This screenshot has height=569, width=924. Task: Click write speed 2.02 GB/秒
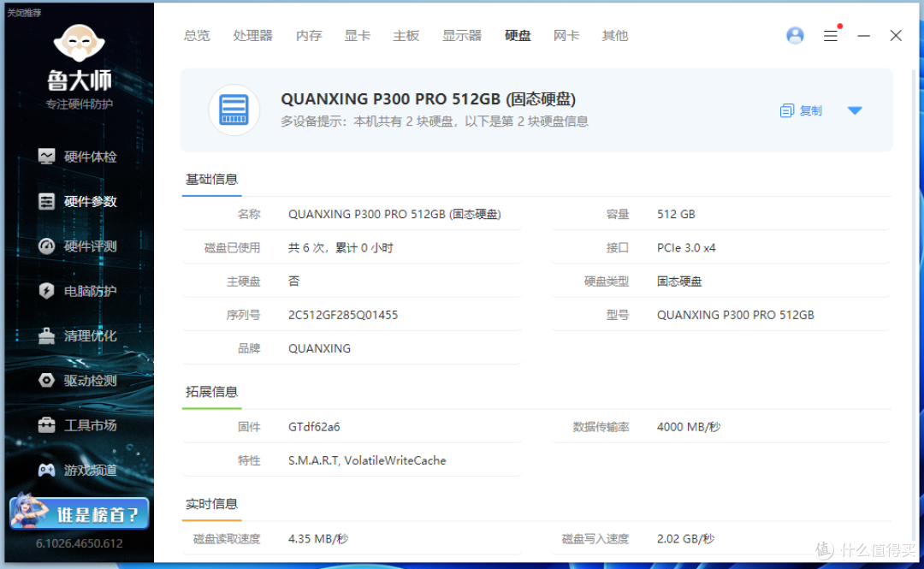[x=685, y=539]
